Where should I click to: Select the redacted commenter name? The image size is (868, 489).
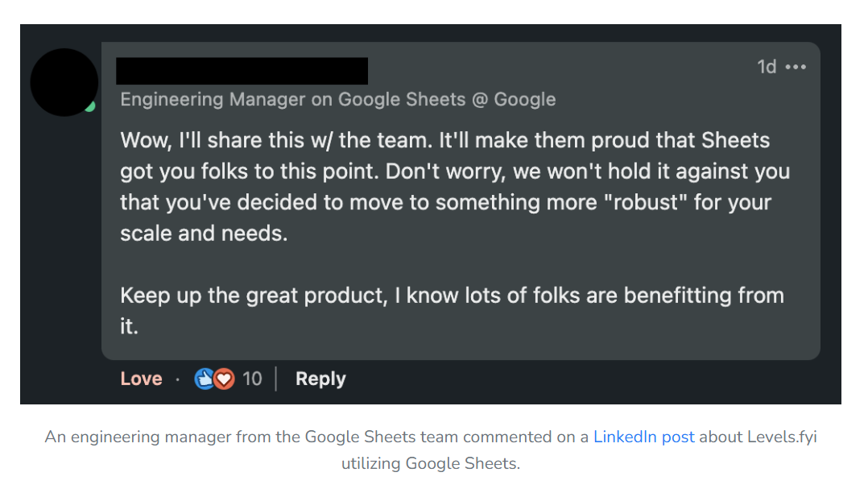coord(243,71)
